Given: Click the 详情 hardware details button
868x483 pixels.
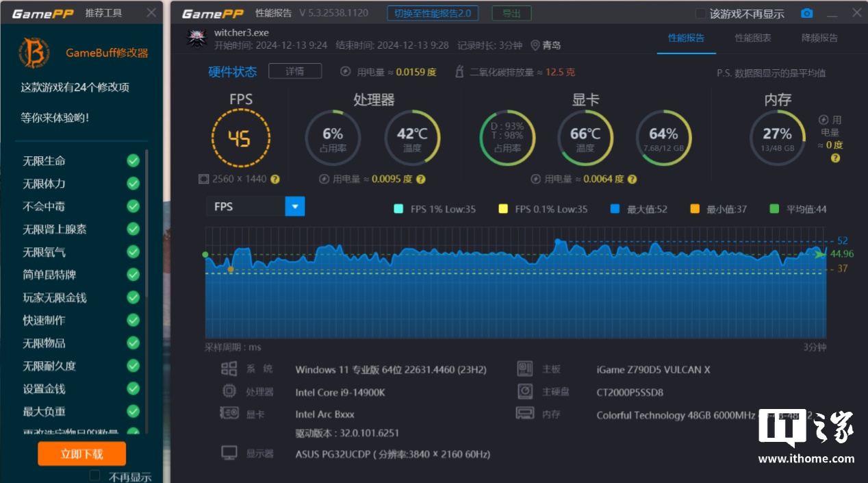Looking at the screenshot, I should pyautogui.click(x=294, y=71).
